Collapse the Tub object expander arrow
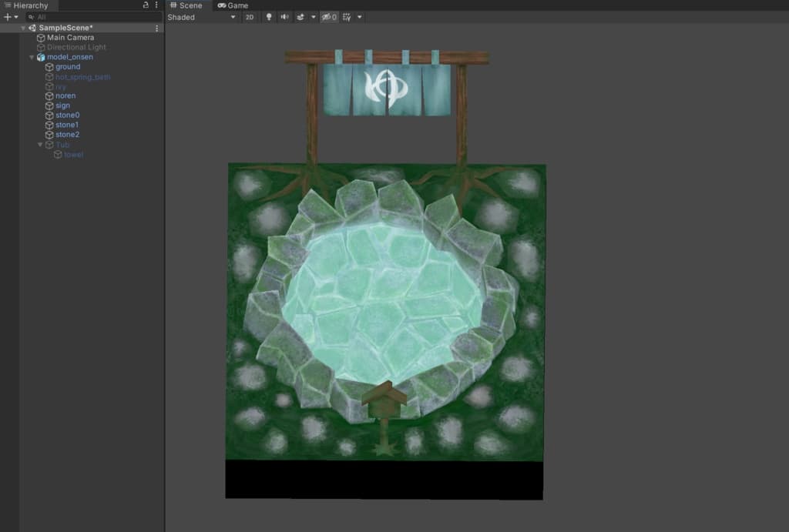The height and width of the screenshot is (532, 789). [x=40, y=145]
